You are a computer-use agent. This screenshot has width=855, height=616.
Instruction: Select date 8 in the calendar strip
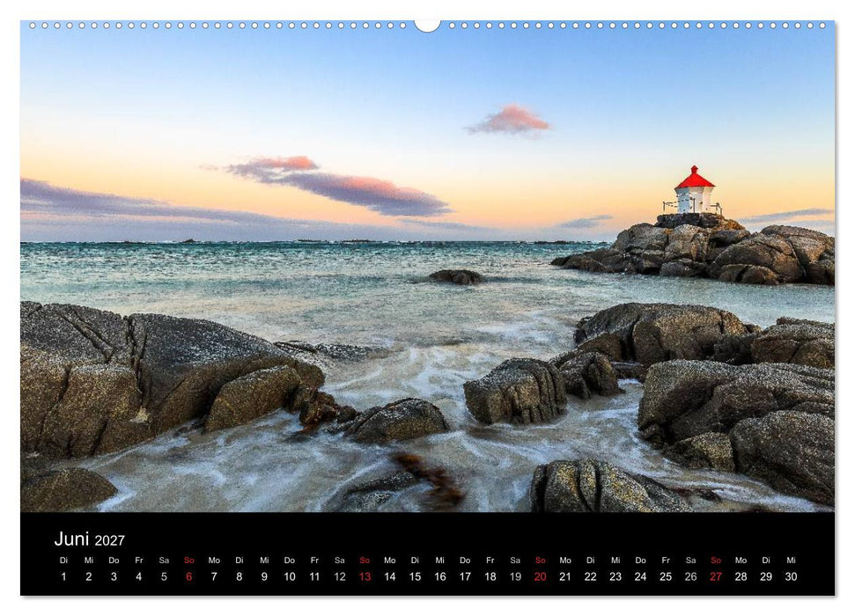[x=240, y=576]
